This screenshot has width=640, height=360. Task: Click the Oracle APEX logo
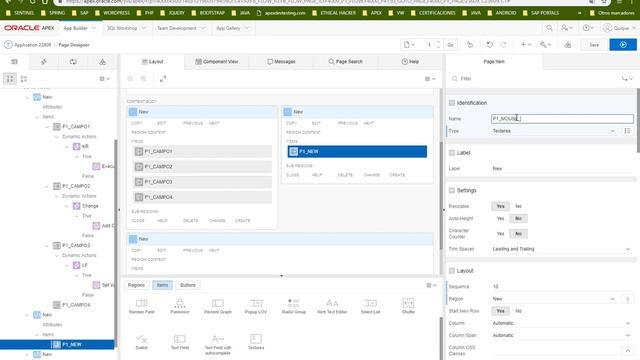click(29, 28)
